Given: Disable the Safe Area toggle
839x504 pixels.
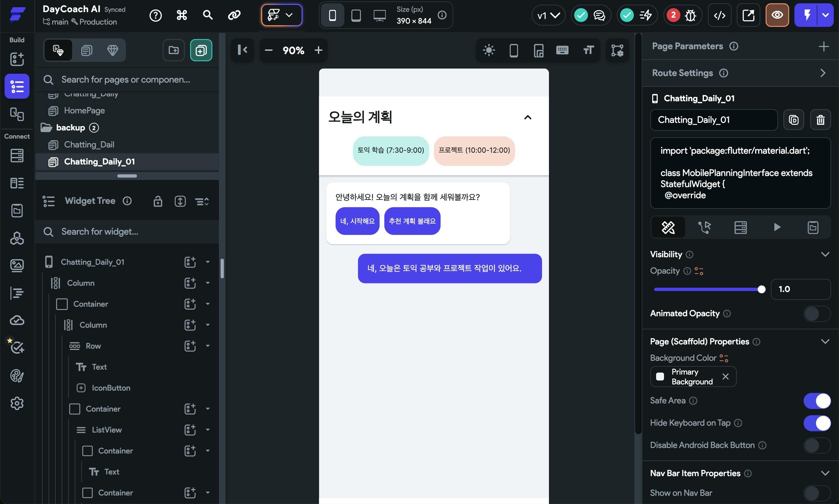Looking at the screenshot, I should tap(817, 401).
